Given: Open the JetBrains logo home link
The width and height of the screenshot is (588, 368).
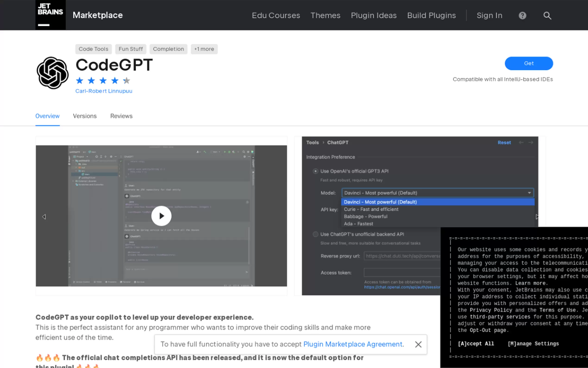Looking at the screenshot, I should 50,15.
